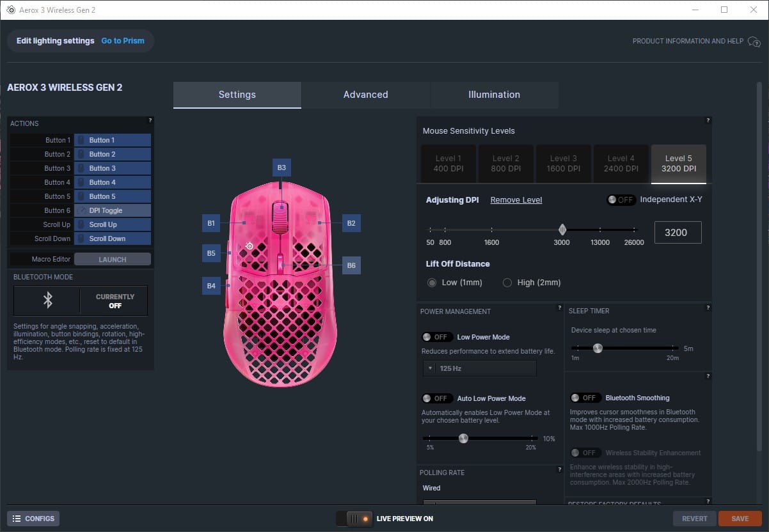This screenshot has width=769, height=532.
Task: Click help question mark above Bluetooth Smoothing
Action: point(708,376)
